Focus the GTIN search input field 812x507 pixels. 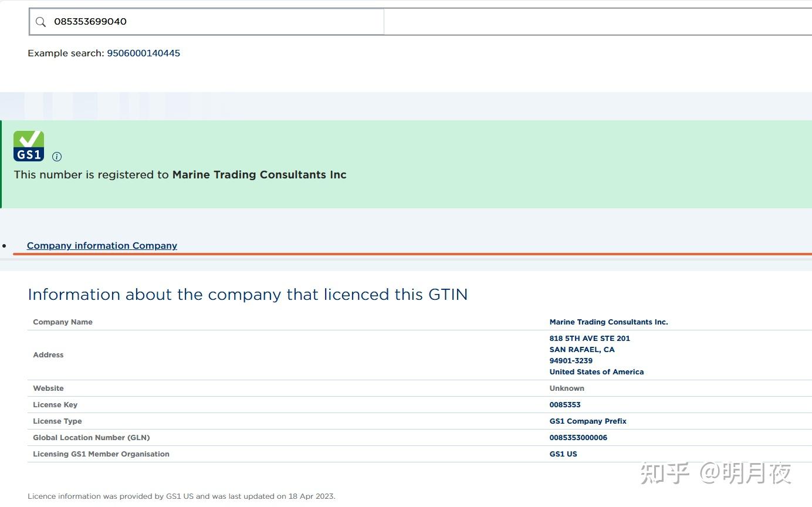pyautogui.click(x=207, y=22)
